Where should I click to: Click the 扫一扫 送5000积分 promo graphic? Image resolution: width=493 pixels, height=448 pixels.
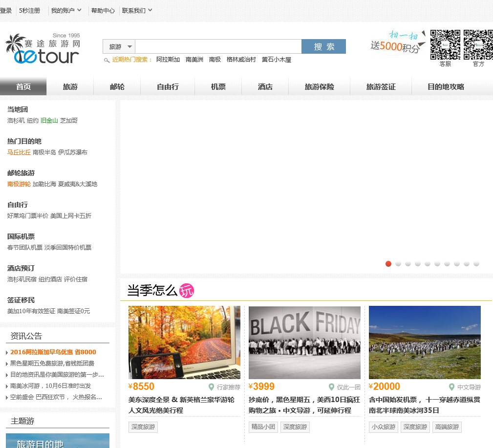pyautogui.click(x=398, y=43)
